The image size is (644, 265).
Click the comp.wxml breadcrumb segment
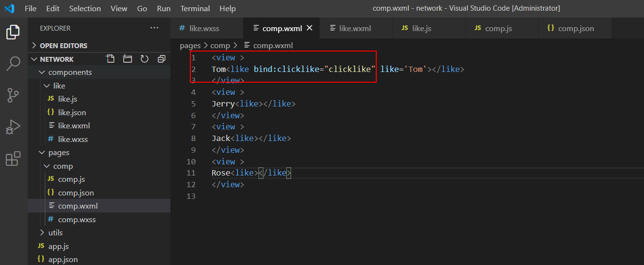click(x=268, y=46)
